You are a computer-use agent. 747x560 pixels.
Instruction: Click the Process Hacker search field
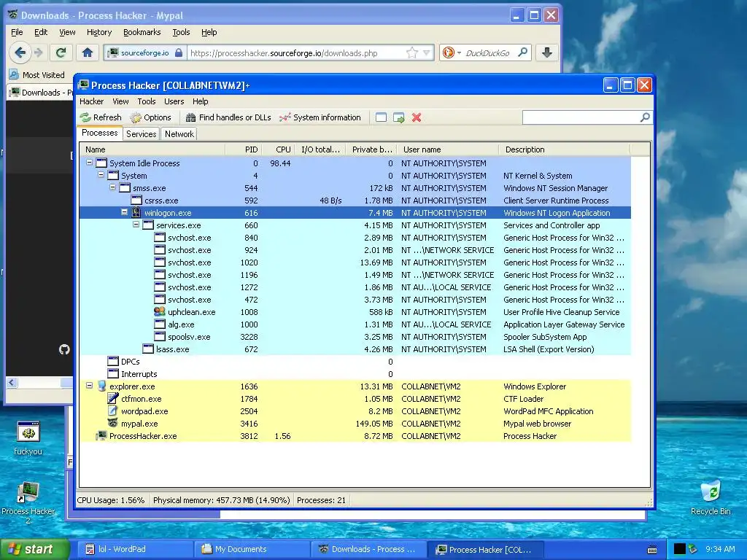(581, 117)
